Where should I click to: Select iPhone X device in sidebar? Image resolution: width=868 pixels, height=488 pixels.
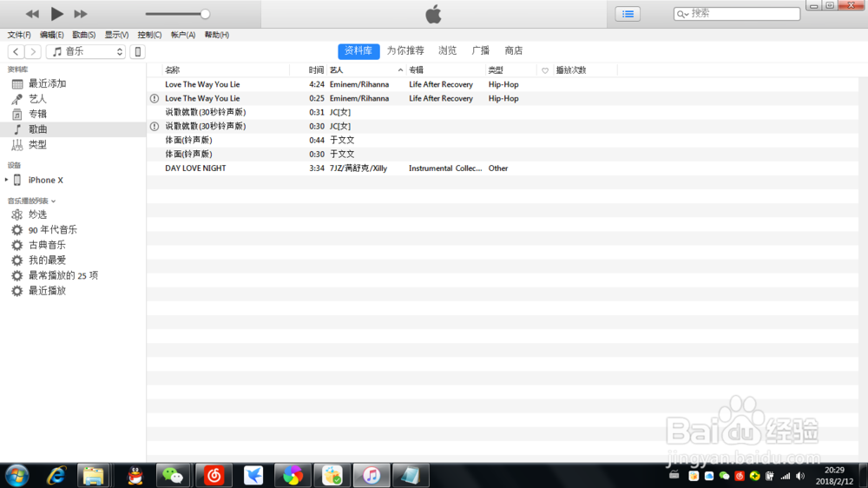pos(45,180)
